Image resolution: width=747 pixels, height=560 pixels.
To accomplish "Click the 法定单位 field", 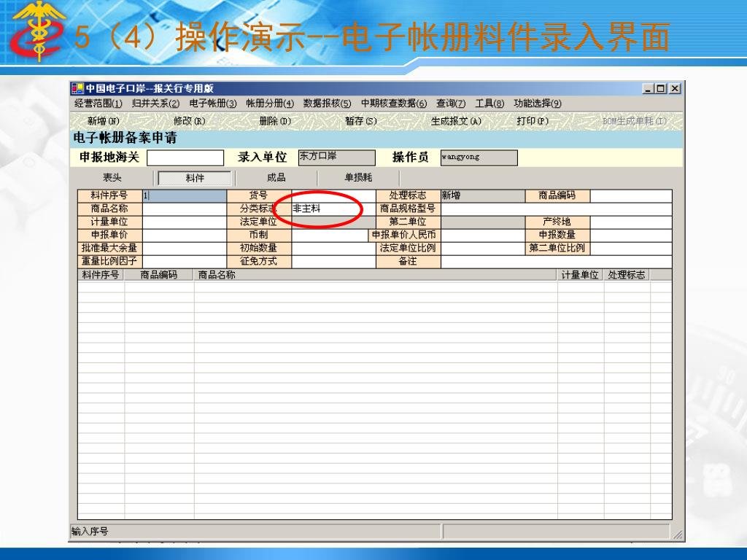I will [333, 222].
